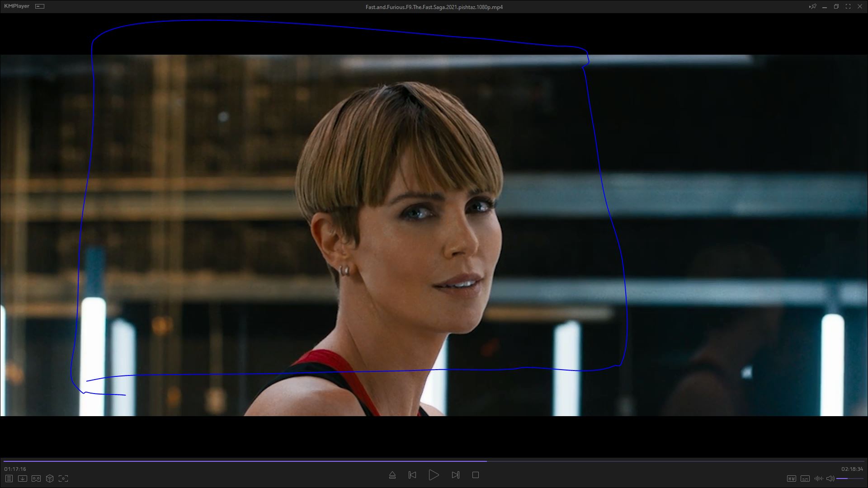
Task: Open file with the eject icon
Action: pyautogui.click(x=392, y=475)
